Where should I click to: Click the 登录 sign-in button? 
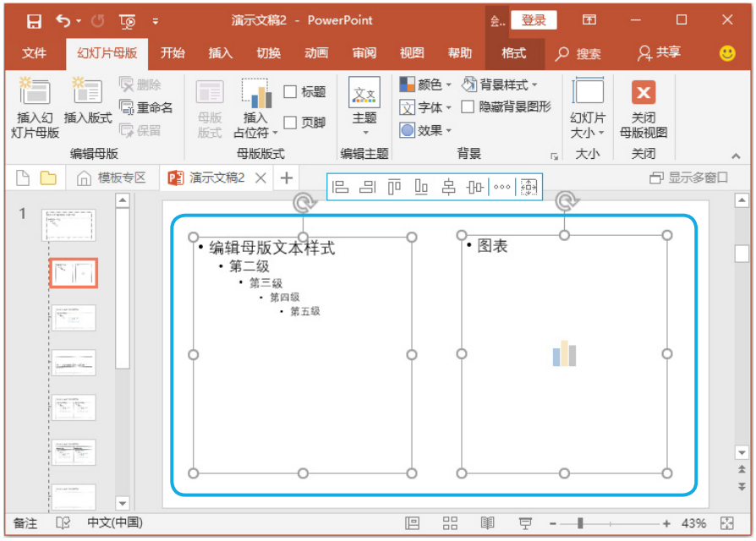pyautogui.click(x=534, y=20)
